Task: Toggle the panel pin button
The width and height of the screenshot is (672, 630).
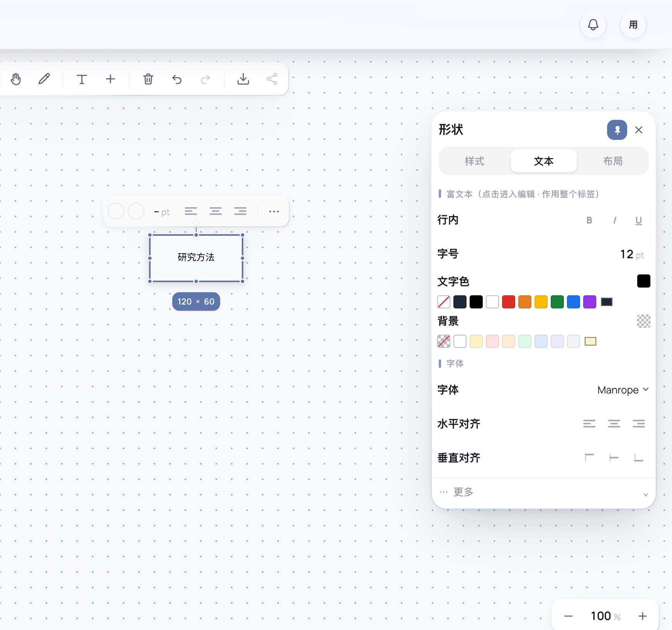Action: click(617, 130)
